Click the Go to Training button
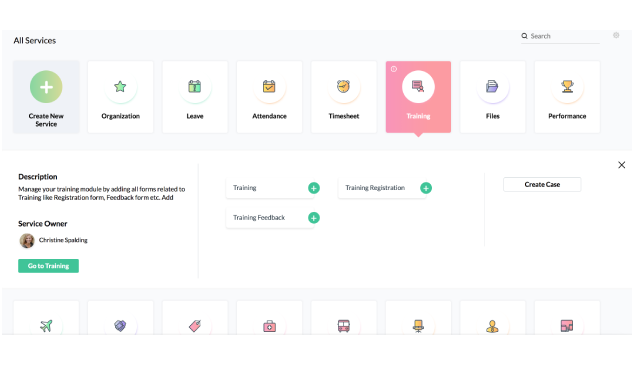Image resolution: width=640 pixels, height=370 pixels. (49, 266)
